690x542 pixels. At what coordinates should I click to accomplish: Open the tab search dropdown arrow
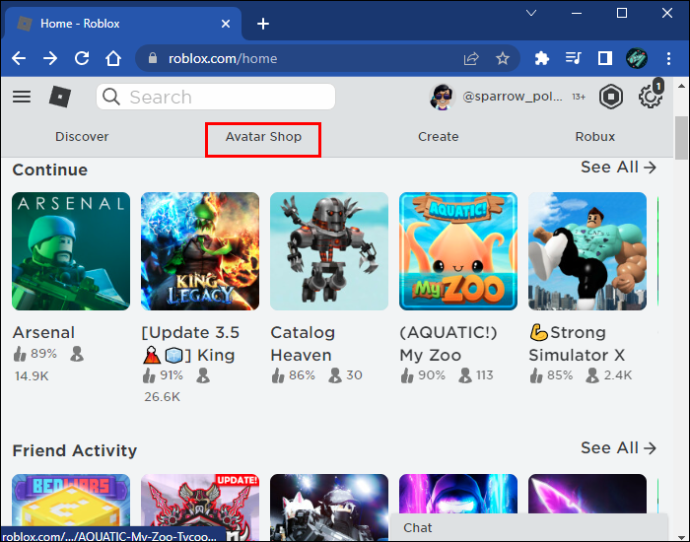[x=531, y=13]
